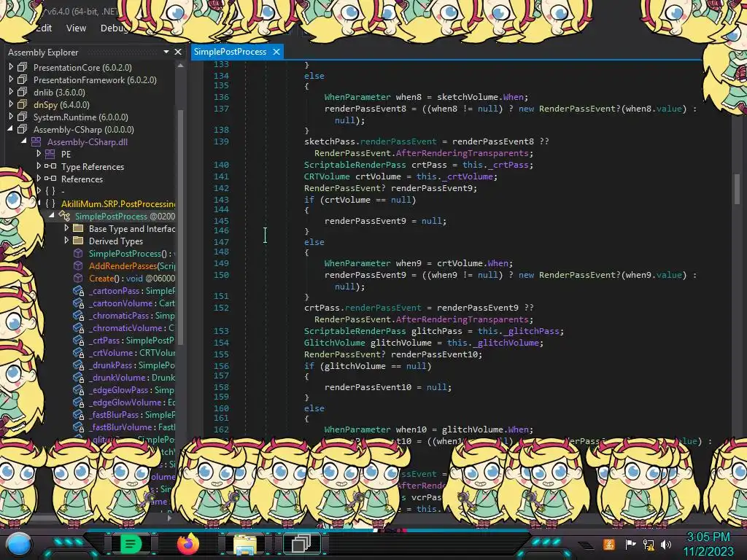Open the Debug menu

coord(115,28)
